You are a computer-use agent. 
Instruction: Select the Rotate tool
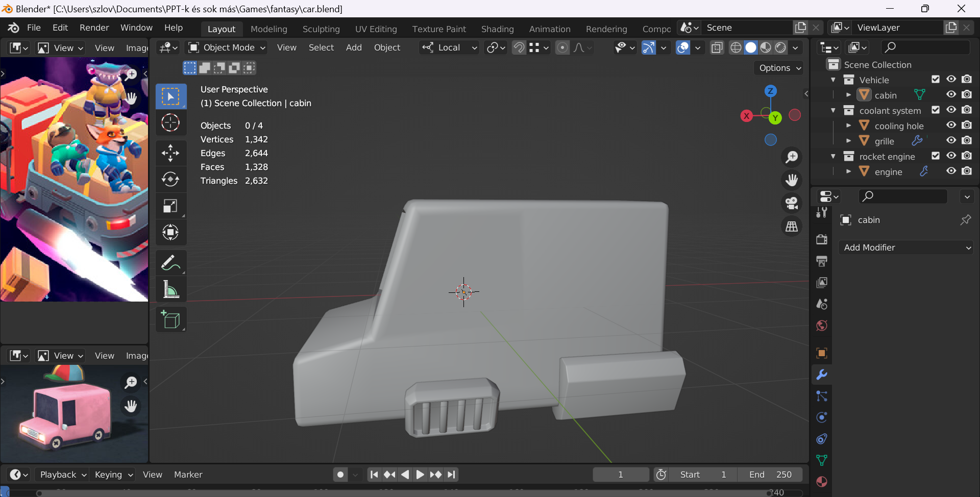point(170,179)
